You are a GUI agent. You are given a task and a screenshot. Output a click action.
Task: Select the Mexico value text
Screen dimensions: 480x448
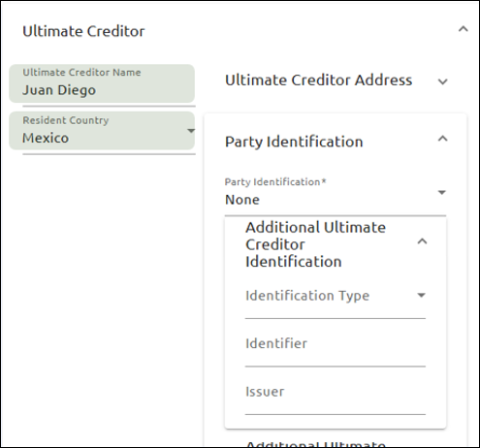46,138
